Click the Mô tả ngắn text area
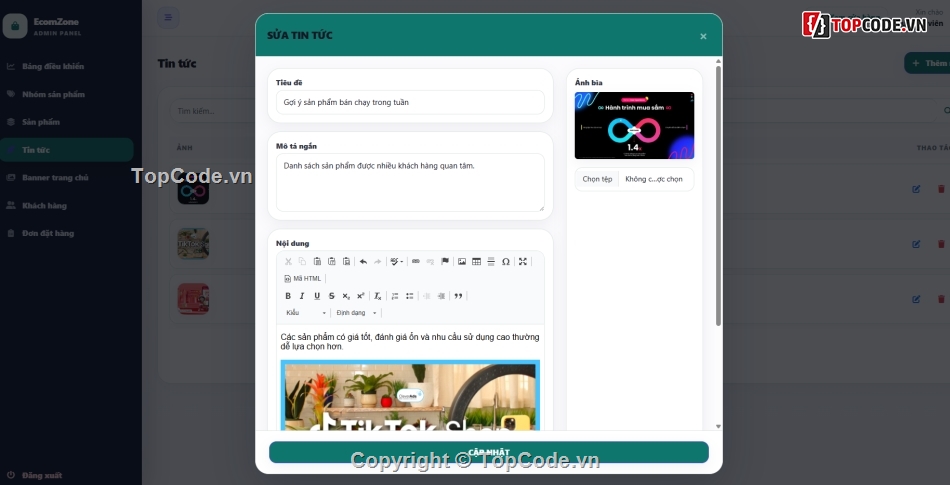The width and height of the screenshot is (950, 485). [x=410, y=182]
